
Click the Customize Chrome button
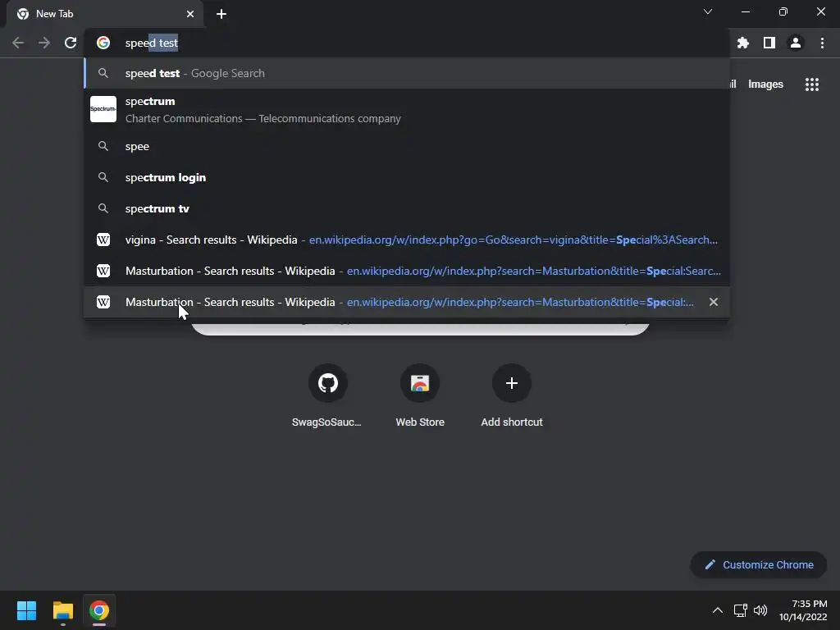[x=759, y=564]
